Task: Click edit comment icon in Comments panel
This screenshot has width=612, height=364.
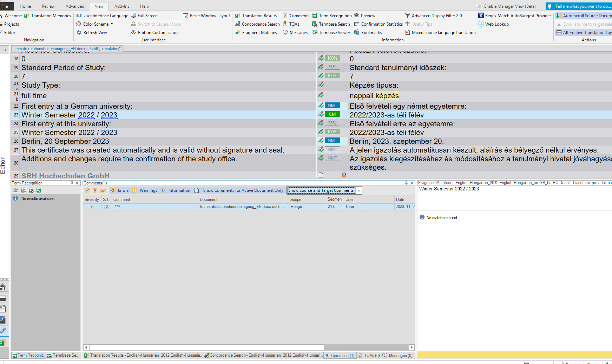Action: click(x=87, y=190)
